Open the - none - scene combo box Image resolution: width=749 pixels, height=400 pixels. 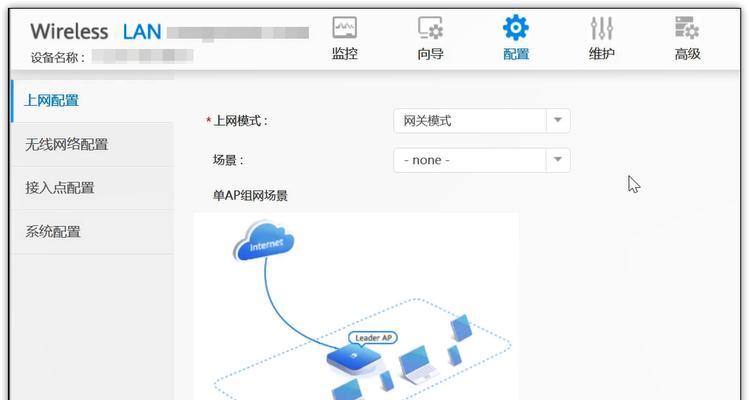[x=482, y=160]
